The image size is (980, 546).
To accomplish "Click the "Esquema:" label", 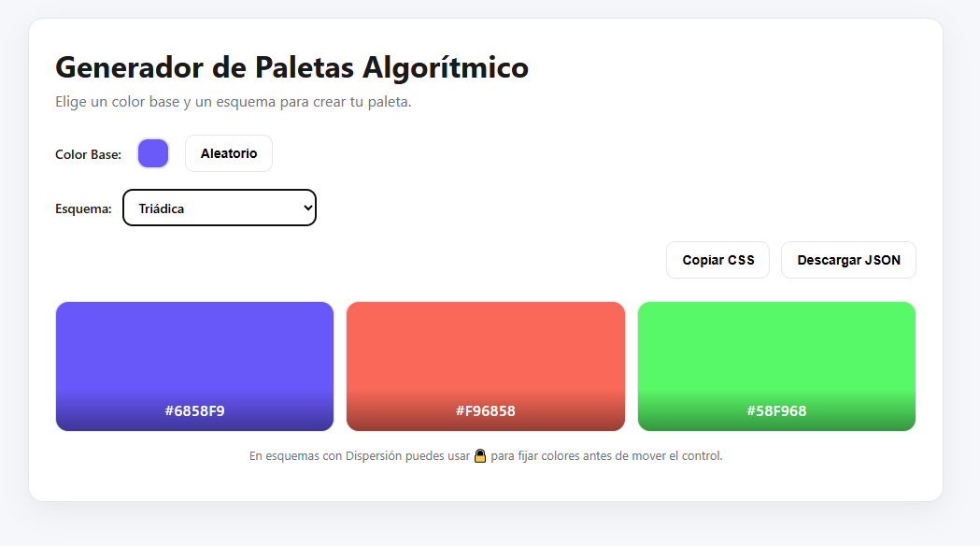I will [x=83, y=208].
